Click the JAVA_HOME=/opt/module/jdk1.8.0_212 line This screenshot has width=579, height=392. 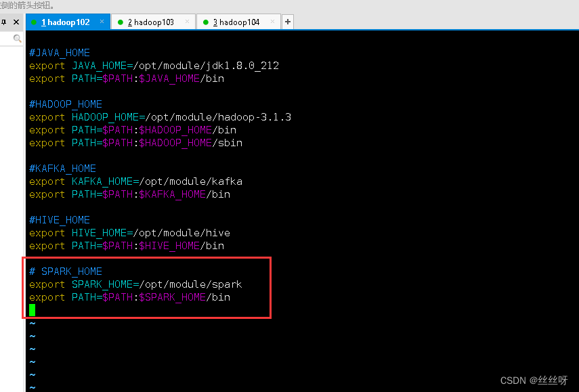pos(154,66)
